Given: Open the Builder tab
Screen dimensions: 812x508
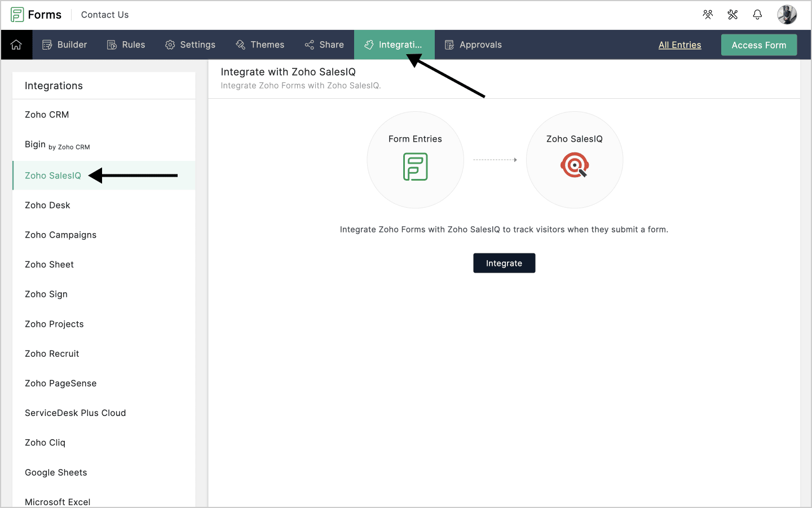Looking at the screenshot, I should pyautogui.click(x=64, y=45).
